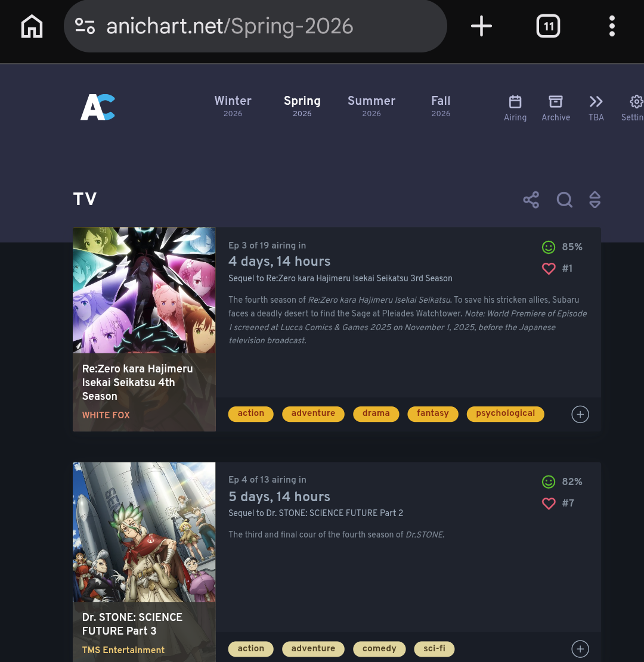Open a new browser tab
This screenshot has width=644, height=662.
[x=481, y=26]
